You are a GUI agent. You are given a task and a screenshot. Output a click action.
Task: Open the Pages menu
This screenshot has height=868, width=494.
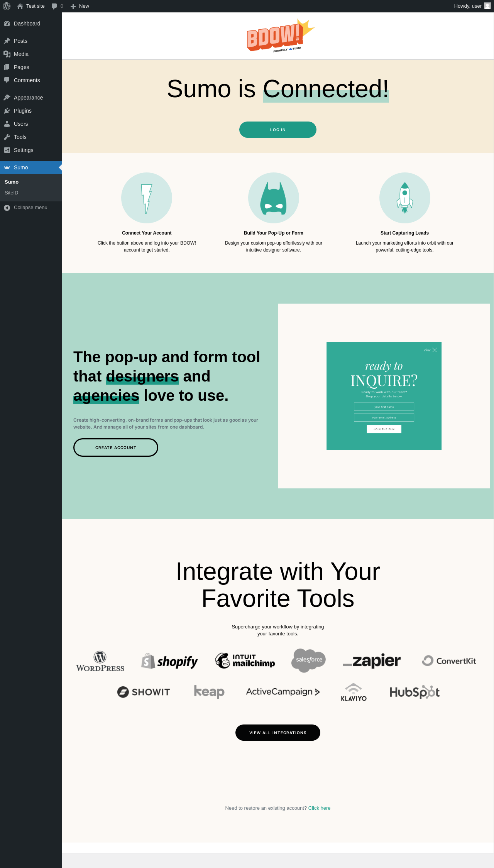point(31,67)
